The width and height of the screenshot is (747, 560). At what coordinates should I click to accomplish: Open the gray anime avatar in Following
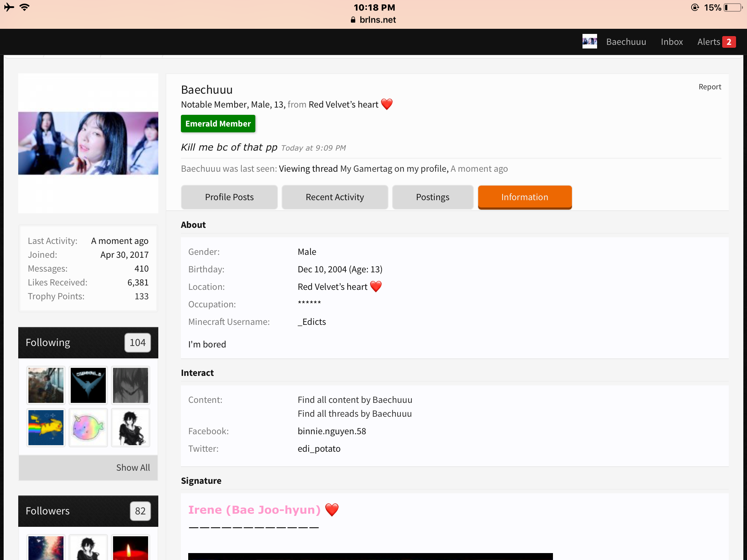point(131,385)
